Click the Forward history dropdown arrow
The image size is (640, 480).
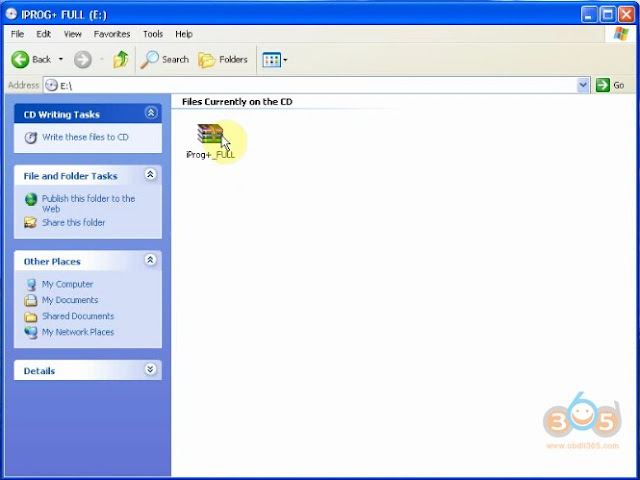click(x=102, y=60)
